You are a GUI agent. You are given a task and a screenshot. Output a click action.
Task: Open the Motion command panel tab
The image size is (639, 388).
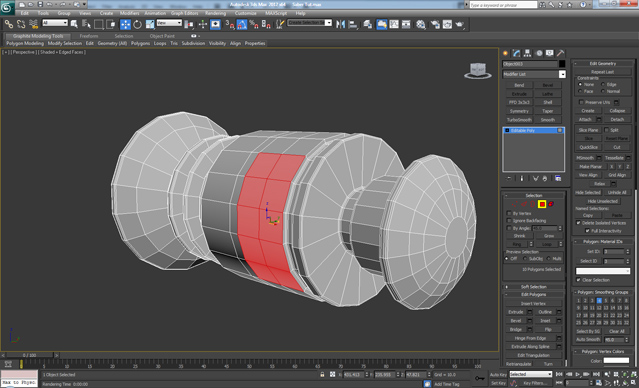coord(539,53)
